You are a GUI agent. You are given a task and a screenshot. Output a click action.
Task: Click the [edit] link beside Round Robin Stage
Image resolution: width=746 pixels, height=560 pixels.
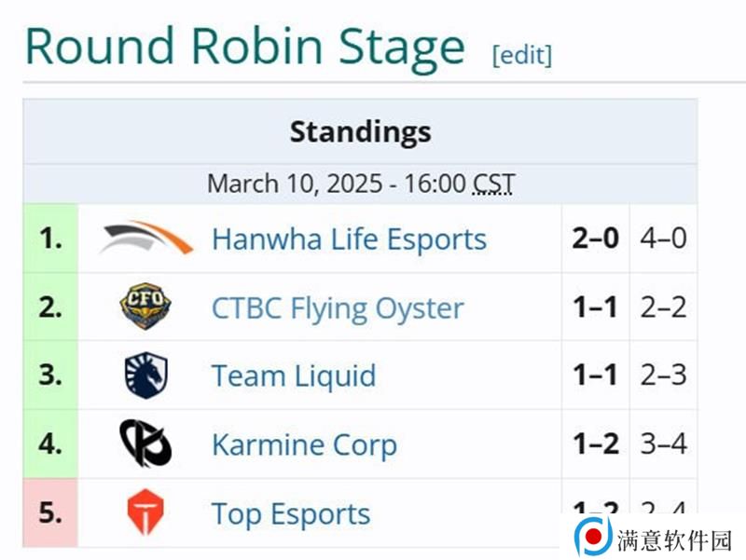(522, 55)
